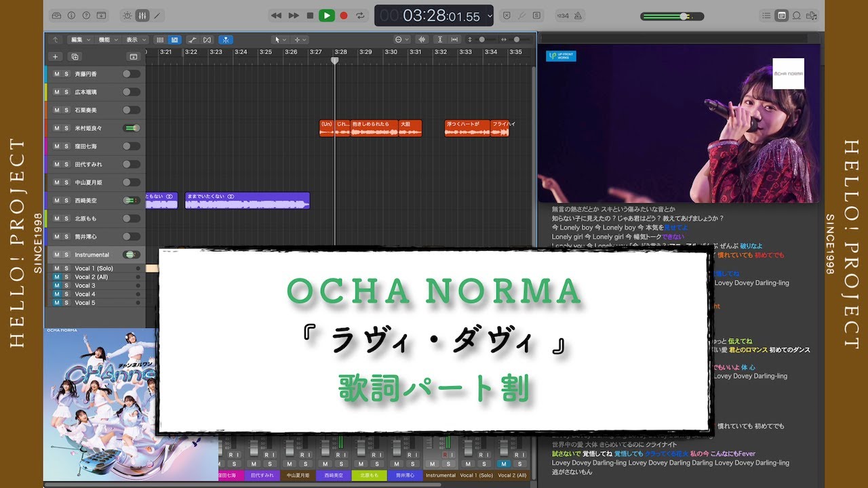Image resolution: width=868 pixels, height=488 pixels.
Task: Open the Loop Browser icon
Action: 797,15
